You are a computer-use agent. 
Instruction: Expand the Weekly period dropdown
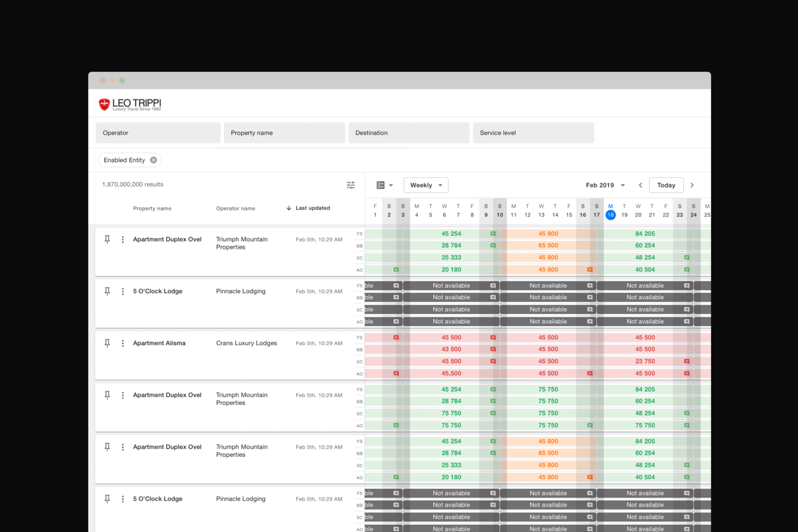[x=426, y=185]
